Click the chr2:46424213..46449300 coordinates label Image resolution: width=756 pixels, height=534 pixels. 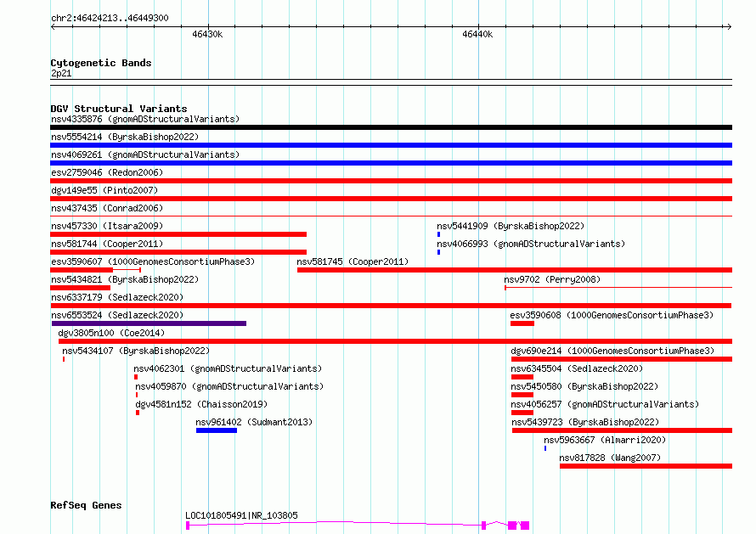(110, 18)
